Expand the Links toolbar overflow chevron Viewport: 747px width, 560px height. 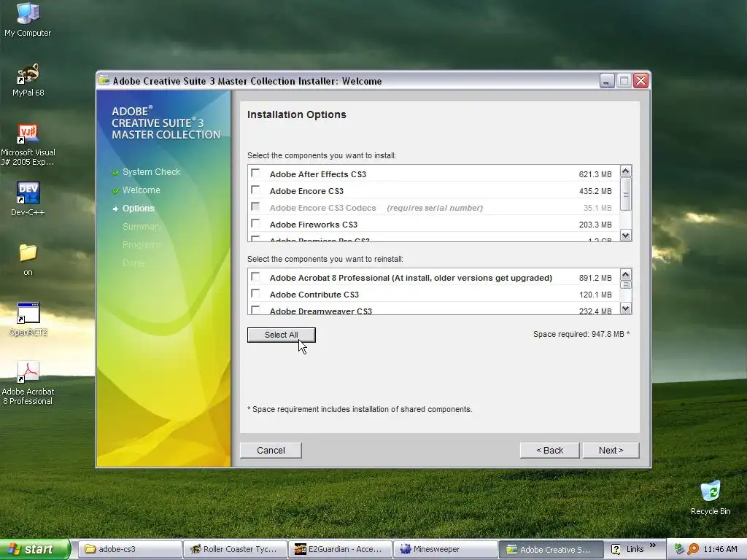(x=653, y=545)
